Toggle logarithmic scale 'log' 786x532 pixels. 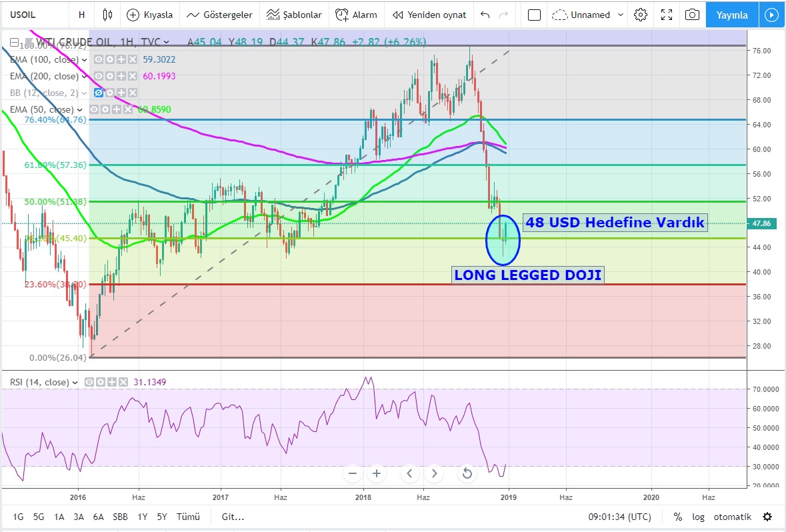[698, 517]
